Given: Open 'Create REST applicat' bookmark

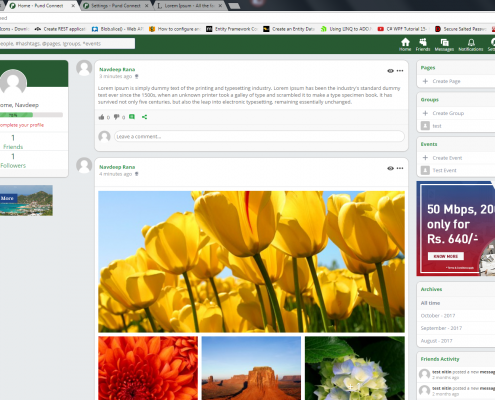Looking at the screenshot, I should (60, 29).
